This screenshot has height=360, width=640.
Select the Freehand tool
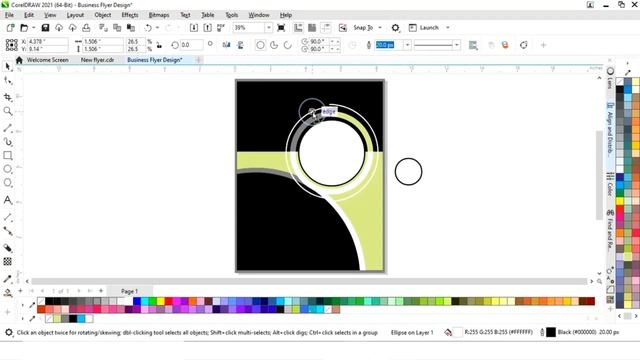pyautogui.click(x=7, y=128)
